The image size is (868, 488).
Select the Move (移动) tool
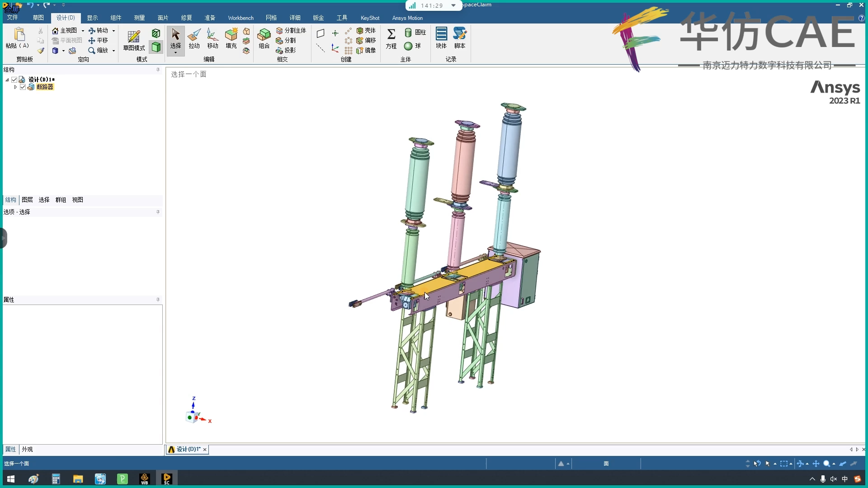[212, 38]
